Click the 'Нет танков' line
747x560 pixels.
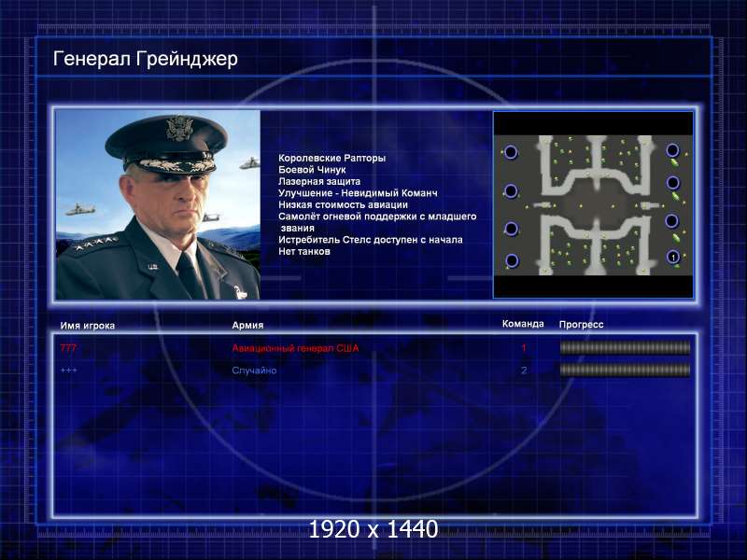pos(304,251)
